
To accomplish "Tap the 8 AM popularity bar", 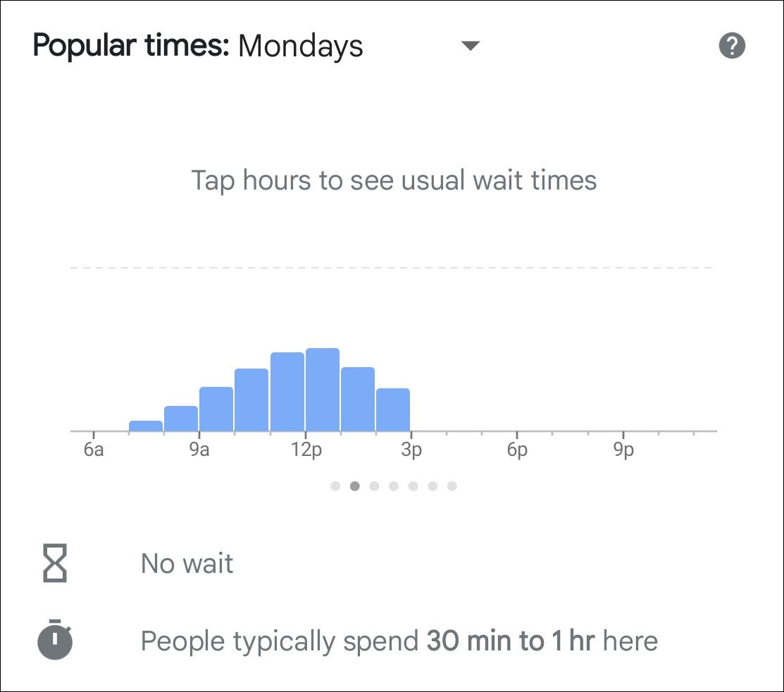I will (181, 419).
